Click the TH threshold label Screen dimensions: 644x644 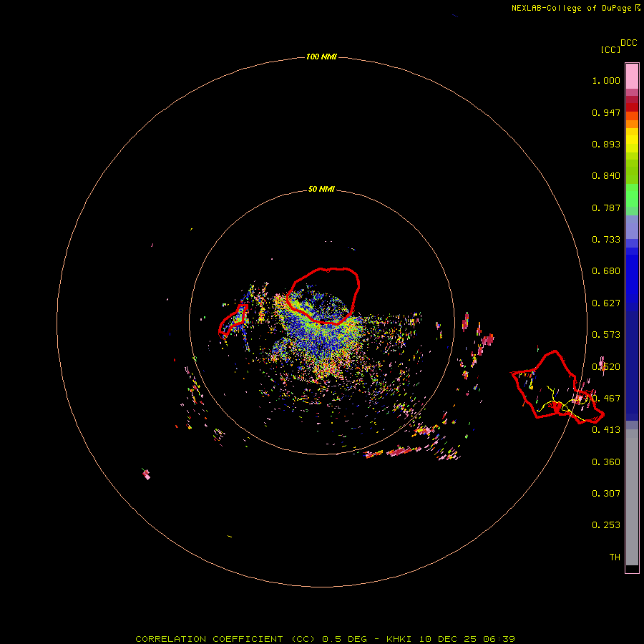coord(615,557)
